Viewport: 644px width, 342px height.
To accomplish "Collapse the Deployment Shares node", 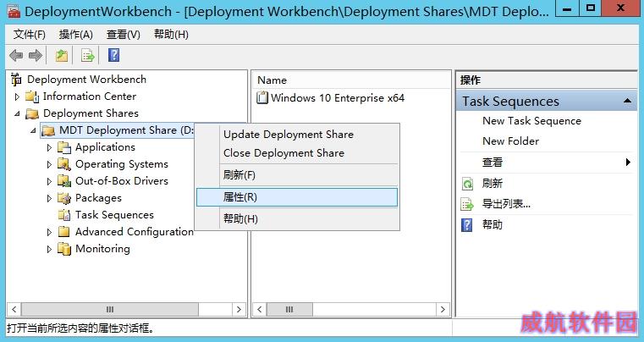I will point(17,113).
